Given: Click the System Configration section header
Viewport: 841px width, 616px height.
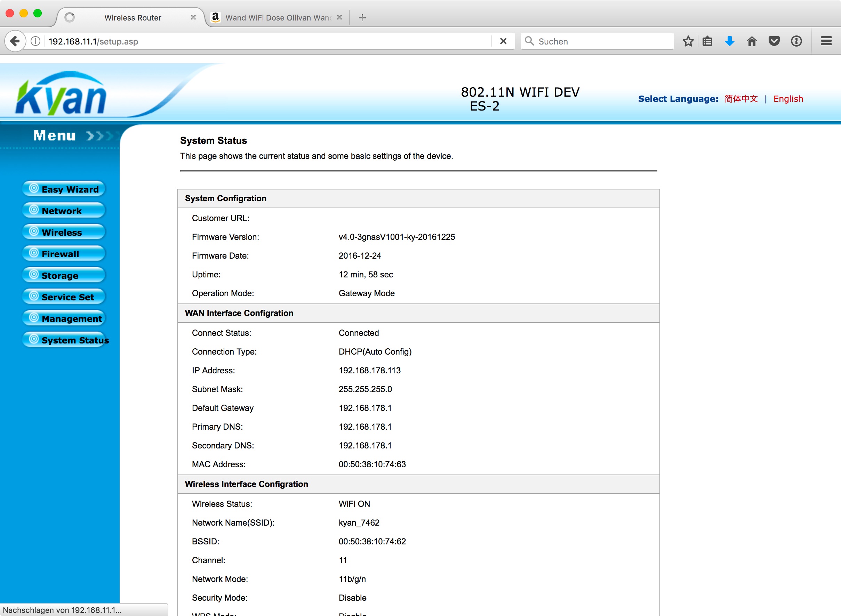Looking at the screenshot, I should click(x=418, y=198).
